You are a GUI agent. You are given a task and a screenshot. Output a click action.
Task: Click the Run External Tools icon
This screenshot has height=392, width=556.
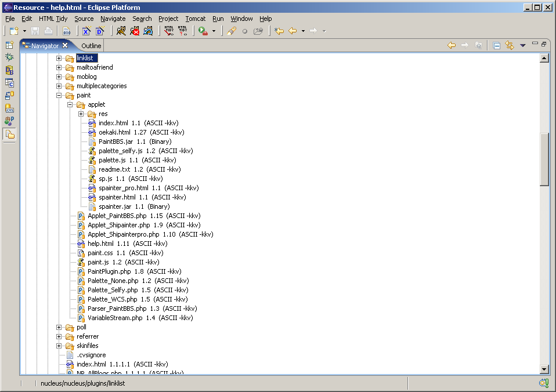click(x=203, y=31)
